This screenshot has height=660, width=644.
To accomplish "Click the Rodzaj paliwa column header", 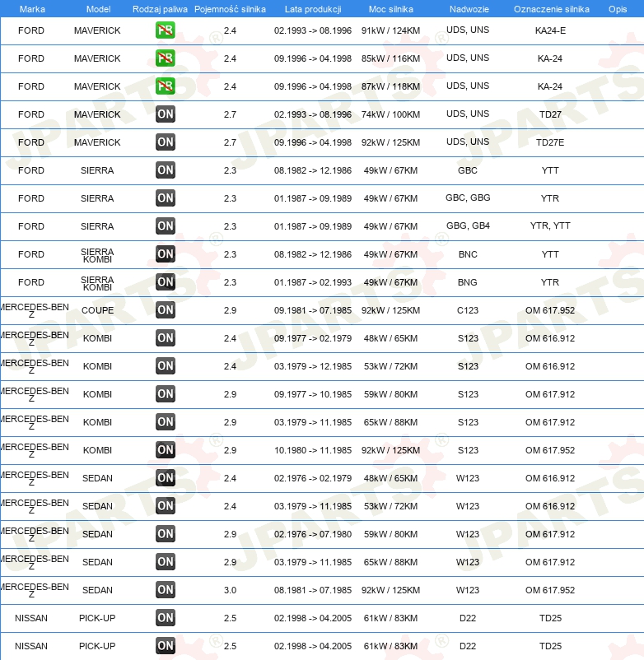I will 160,9.
